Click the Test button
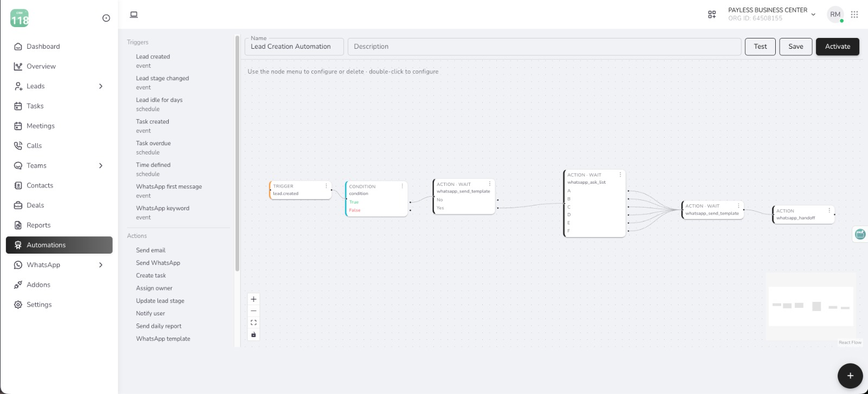The image size is (868, 394). tap(760, 47)
